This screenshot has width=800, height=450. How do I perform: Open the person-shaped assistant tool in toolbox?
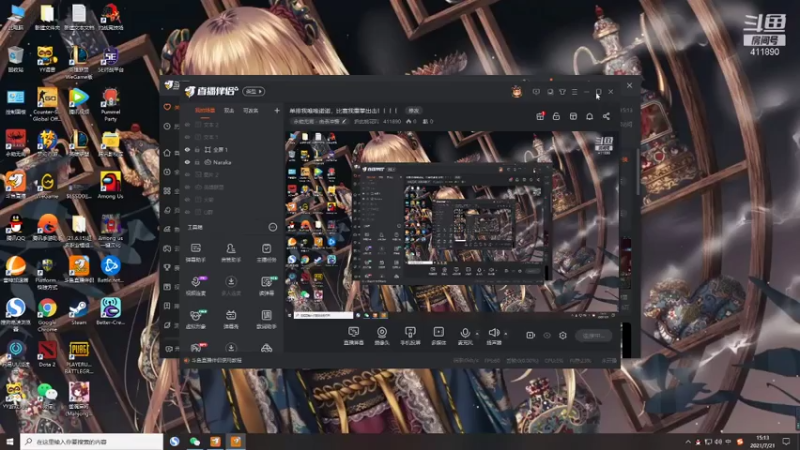point(231,253)
